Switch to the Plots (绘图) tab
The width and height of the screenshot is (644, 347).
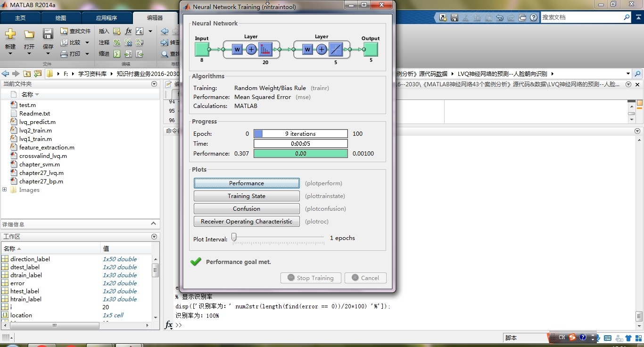pos(61,18)
